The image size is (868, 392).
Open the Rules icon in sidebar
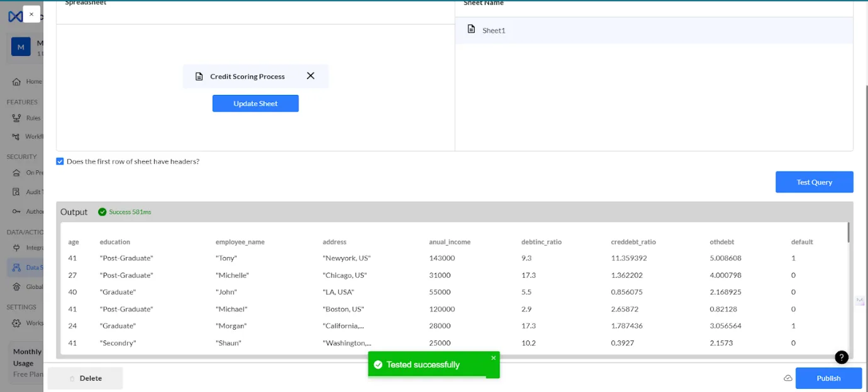pos(17,118)
